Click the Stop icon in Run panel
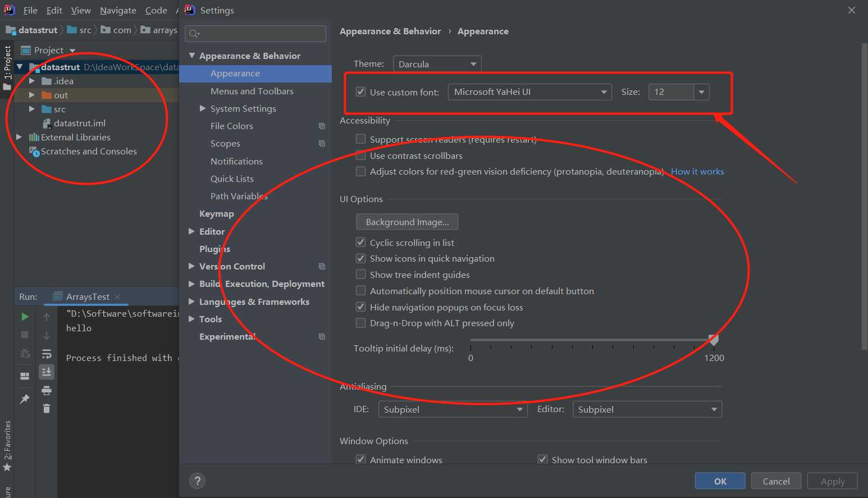 coord(25,335)
